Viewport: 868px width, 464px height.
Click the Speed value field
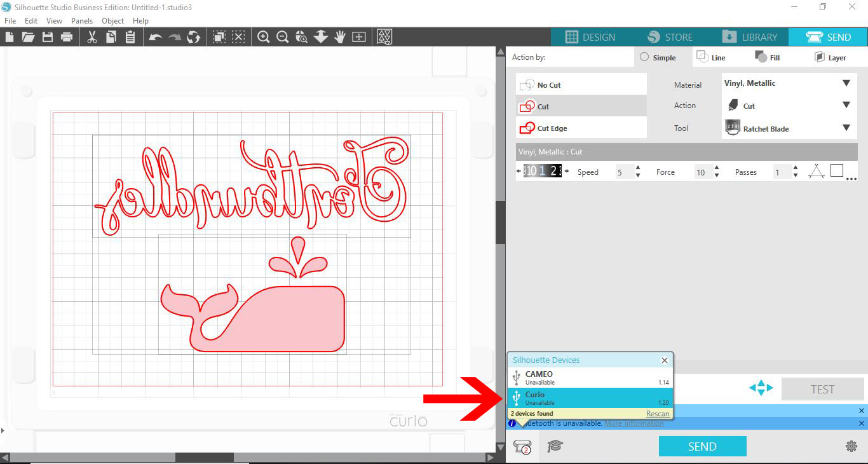pyautogui.click(x=623, y=172)
